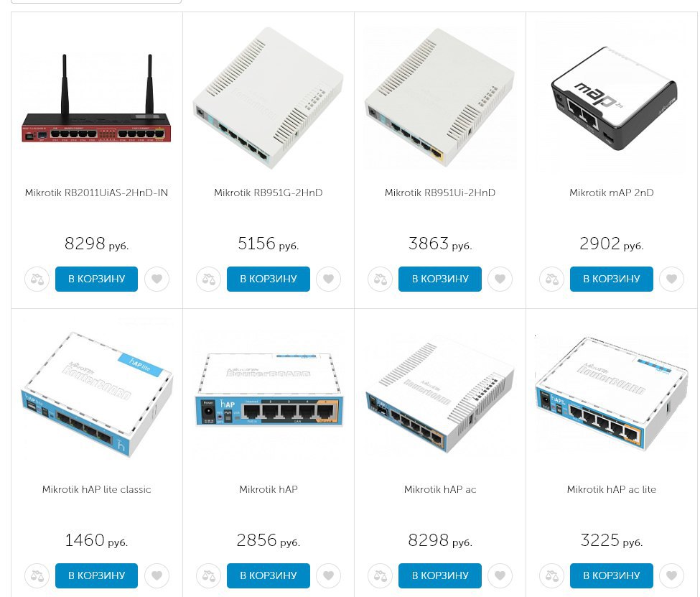The image size is (700, 597).
Task: Click heart icon for Mikrotik RB951G-2HnD
Action: point(329,279)
